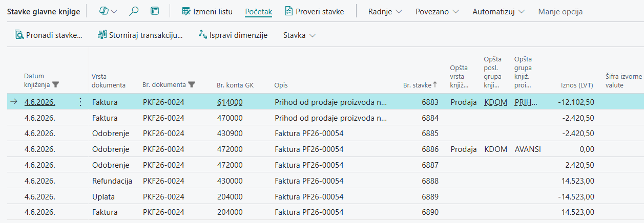The height and width of the screenshot is (223, 644).
Task: Select account cell 430900
Action: click(x=230, y=133)
